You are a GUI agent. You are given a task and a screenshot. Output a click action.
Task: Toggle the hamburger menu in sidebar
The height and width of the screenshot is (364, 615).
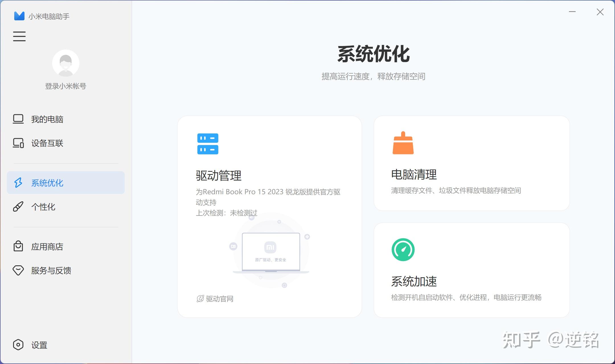click(19, 36)
